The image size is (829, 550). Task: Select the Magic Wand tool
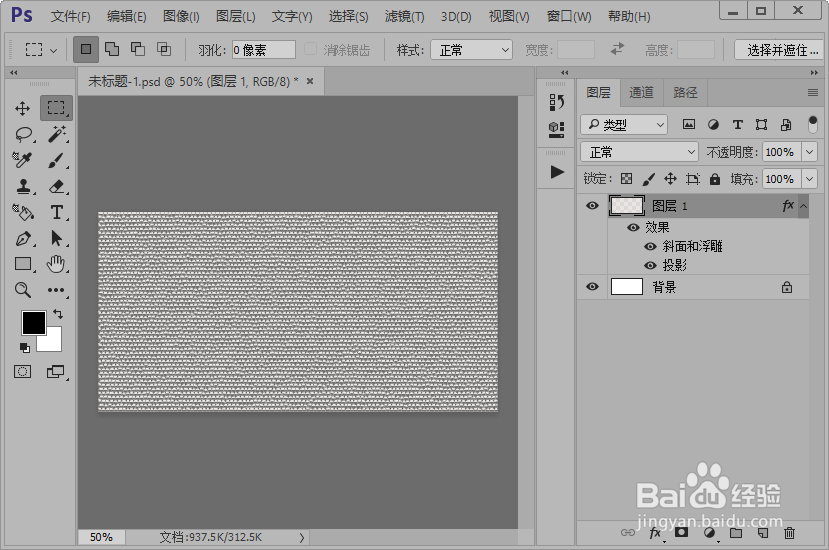[57, 134]
